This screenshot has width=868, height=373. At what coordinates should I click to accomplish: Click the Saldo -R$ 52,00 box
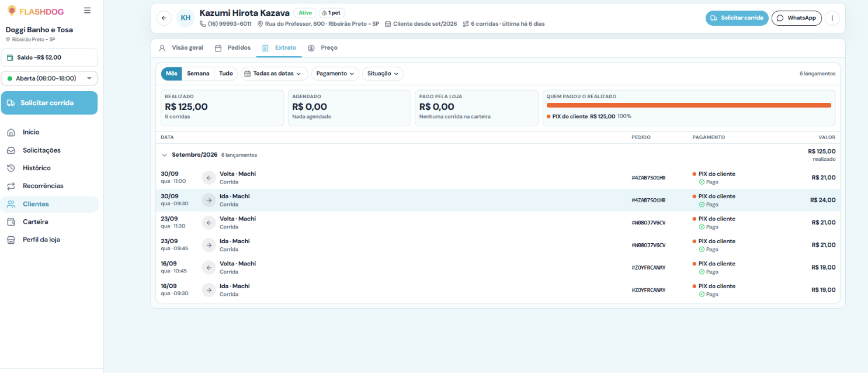[x=49, y=57]
